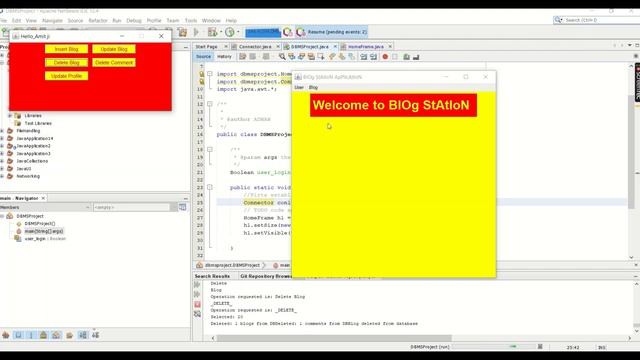Screen dimensions: 640x360
Task: Click the Uncomment lines icon in editor toolbar
Action: point(416,57)
